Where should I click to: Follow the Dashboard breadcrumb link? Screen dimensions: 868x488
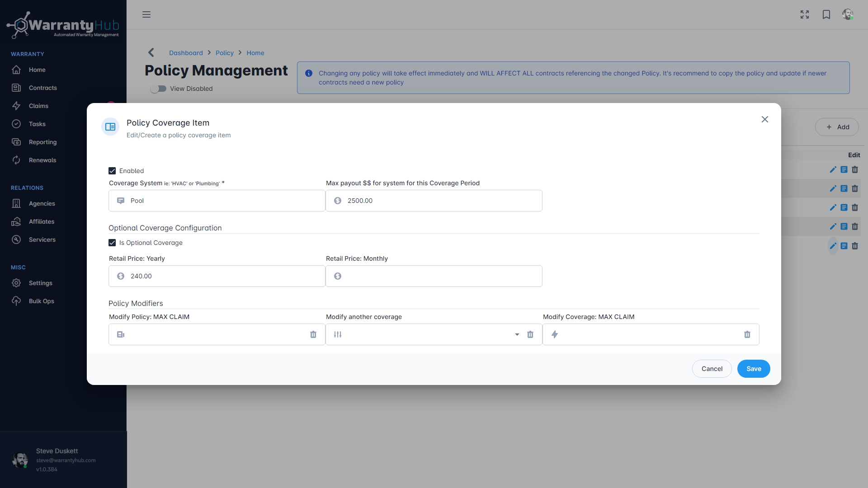186,53
